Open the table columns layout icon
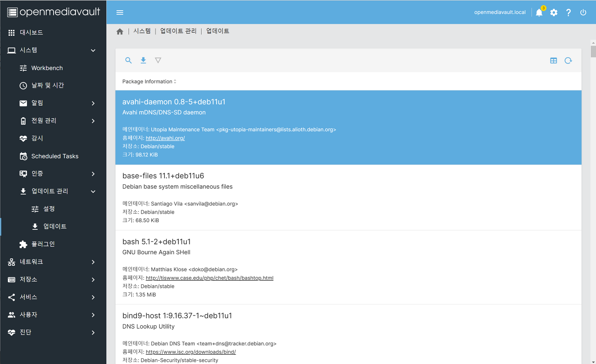 [x=554, y=61]
